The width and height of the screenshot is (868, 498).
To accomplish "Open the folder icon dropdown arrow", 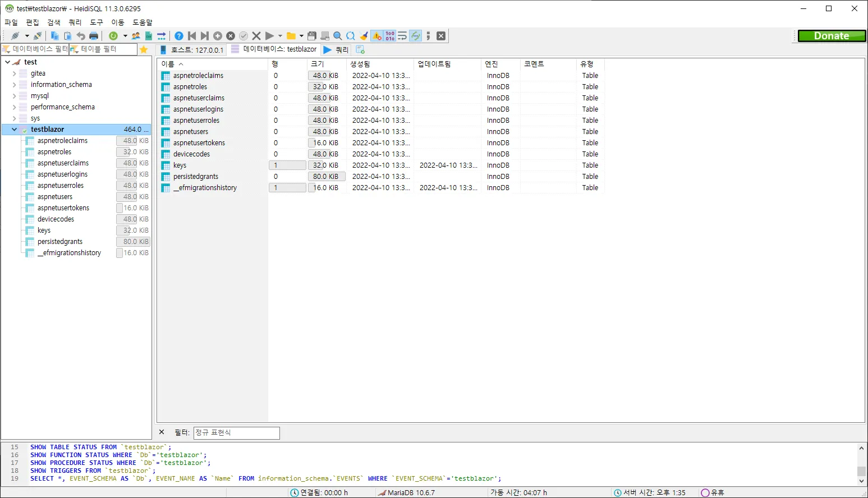I will (301, 36).
